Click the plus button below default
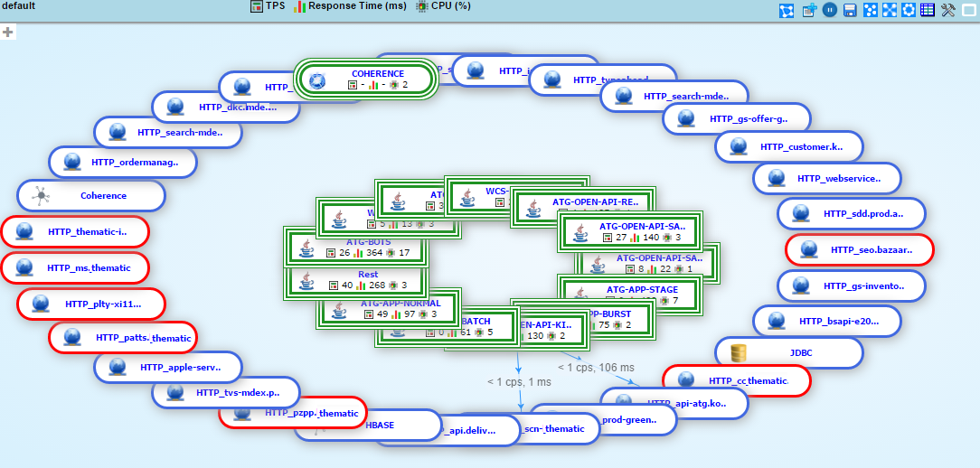The width and height of the screenshot is (980, 468). coord(7,33)
